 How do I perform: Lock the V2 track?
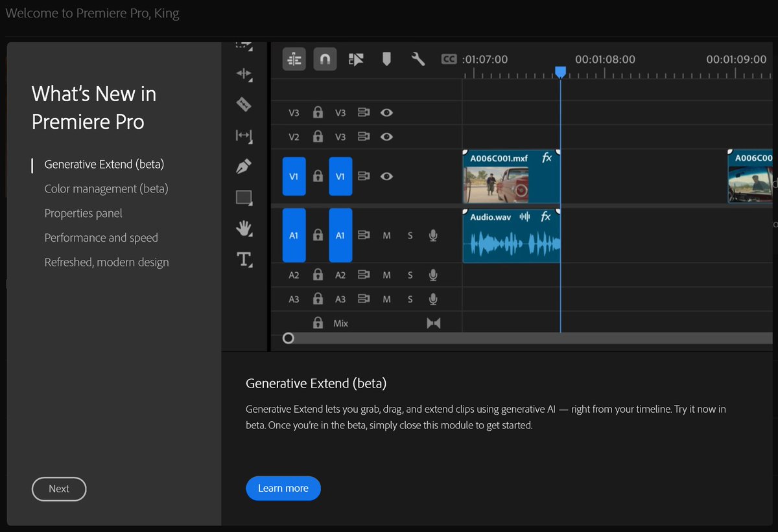coord(318,136)
